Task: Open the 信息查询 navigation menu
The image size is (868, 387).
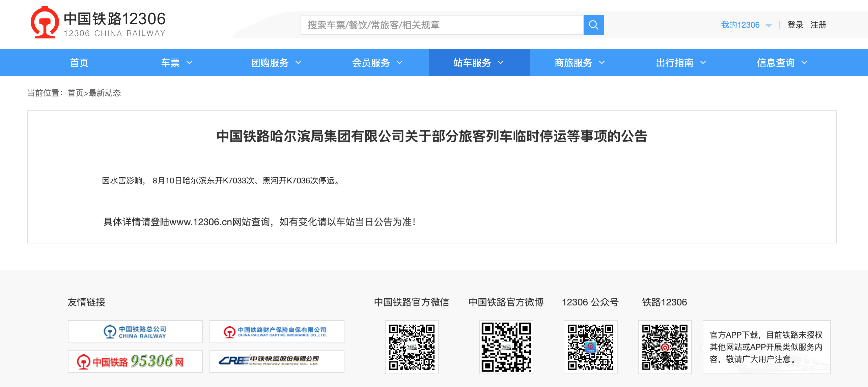Action: (x=776, y=63)
